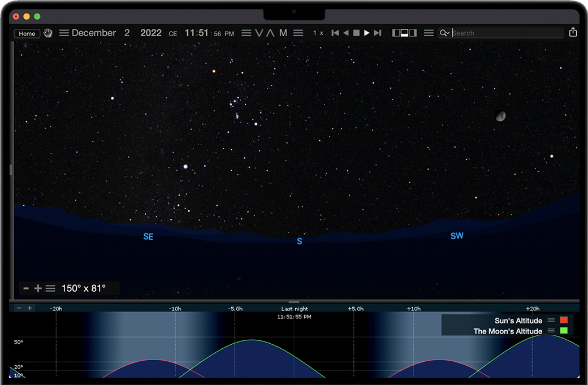Select the hand pan tool
The image size is (588, 385).
pyautogui.click(x=48, y=33)
